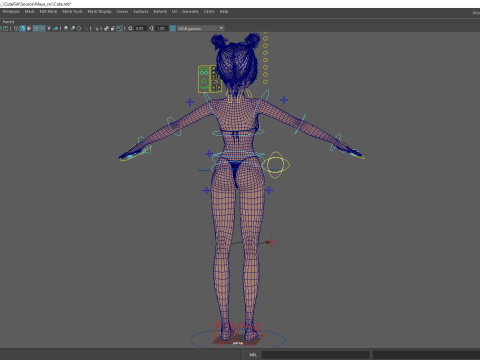The image size is (480, 360).
Task: Select the yellow face settings panel
Action: click(216, 79)
